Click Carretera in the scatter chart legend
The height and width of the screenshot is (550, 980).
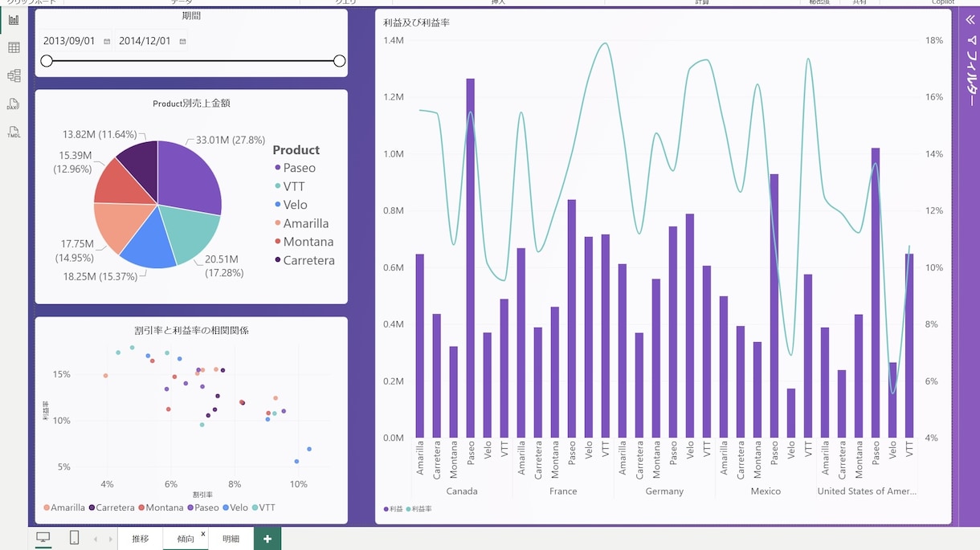[112, 507]
